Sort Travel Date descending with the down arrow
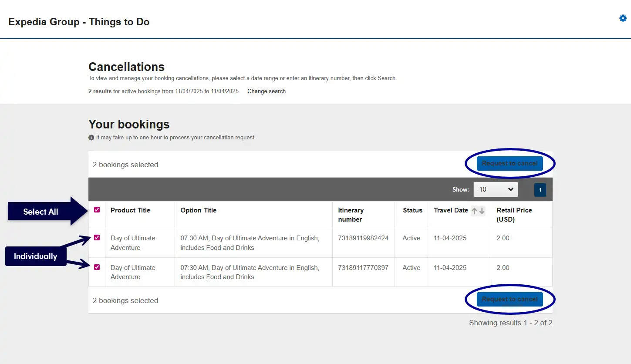This screenshot has height=364, width=631. pyautogui.click(x=481, y=210)
